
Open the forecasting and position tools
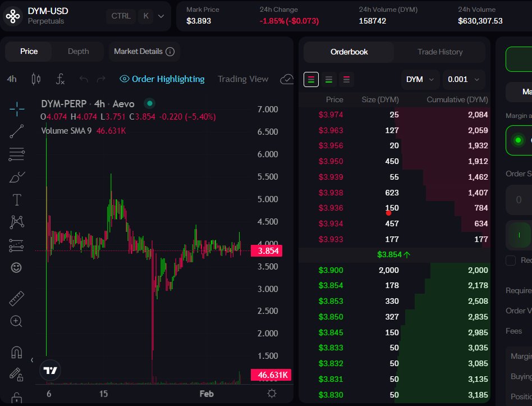17,245
